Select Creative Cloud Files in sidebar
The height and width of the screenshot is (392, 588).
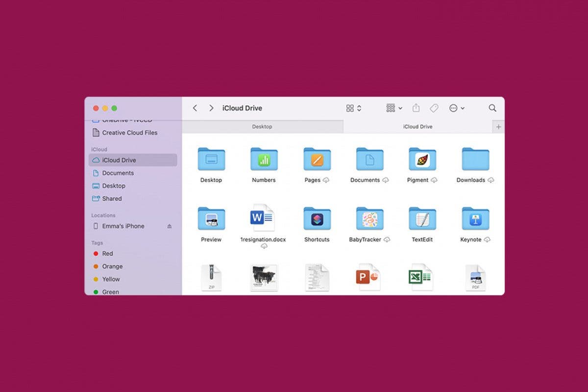pos(129,133)
